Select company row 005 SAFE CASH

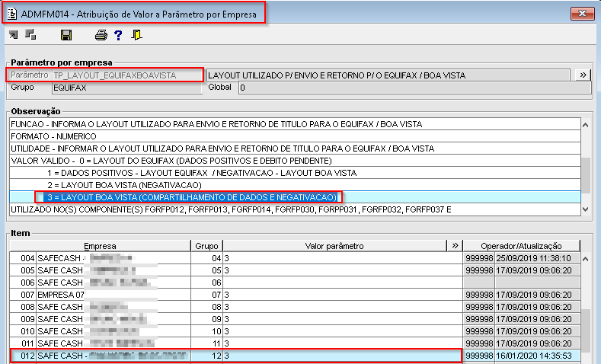point(100,270)
